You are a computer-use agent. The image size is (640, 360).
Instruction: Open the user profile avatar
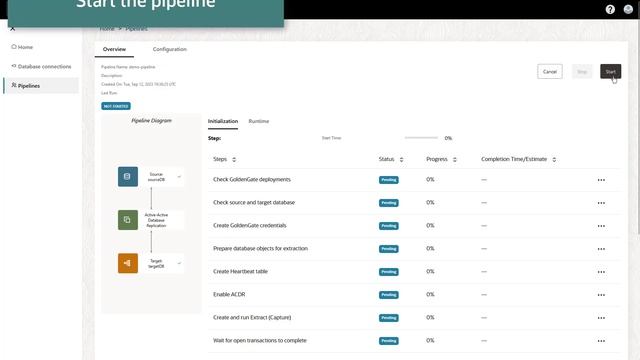[x=628, y=9]
